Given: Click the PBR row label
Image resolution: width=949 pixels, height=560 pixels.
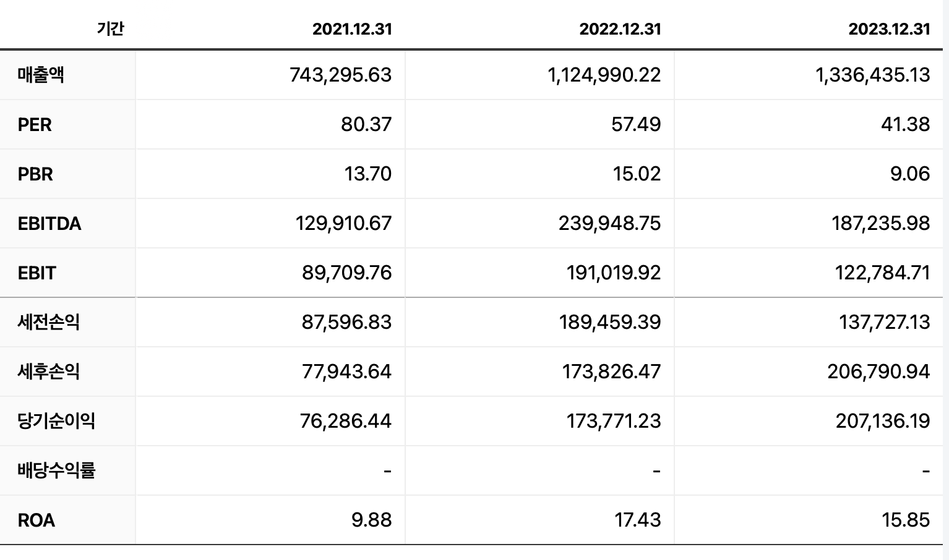Looking at the screenshot, I should [35, 174].
